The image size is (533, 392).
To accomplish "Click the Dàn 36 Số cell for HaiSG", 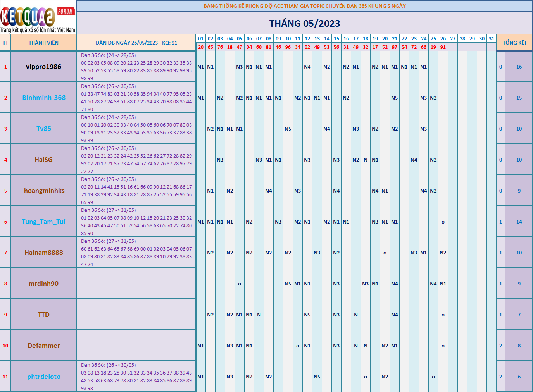I will [136, 160].
